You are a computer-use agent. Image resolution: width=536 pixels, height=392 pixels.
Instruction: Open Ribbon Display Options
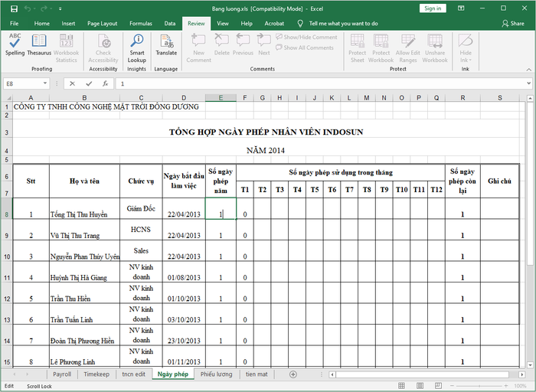pyautogui.click(x=461, y=8)
